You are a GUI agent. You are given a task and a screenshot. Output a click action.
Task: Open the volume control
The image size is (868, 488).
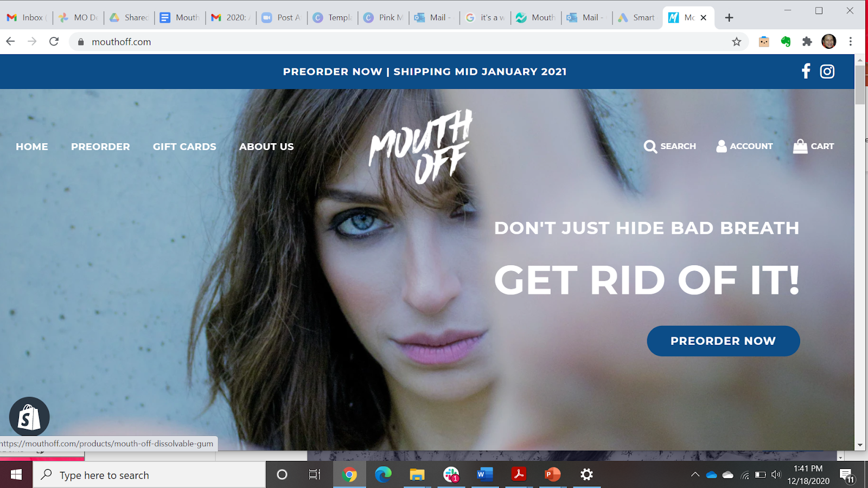(x=776, y=475)
